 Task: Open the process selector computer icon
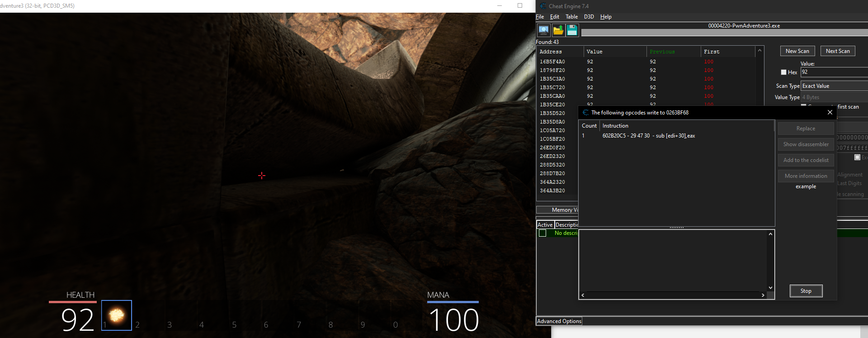pos(544,30)
